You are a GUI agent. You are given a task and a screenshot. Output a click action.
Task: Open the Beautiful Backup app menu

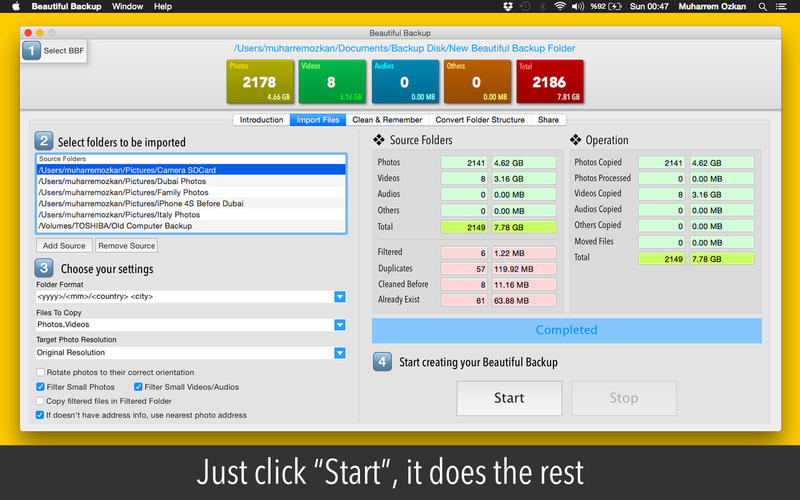(66, 7)
